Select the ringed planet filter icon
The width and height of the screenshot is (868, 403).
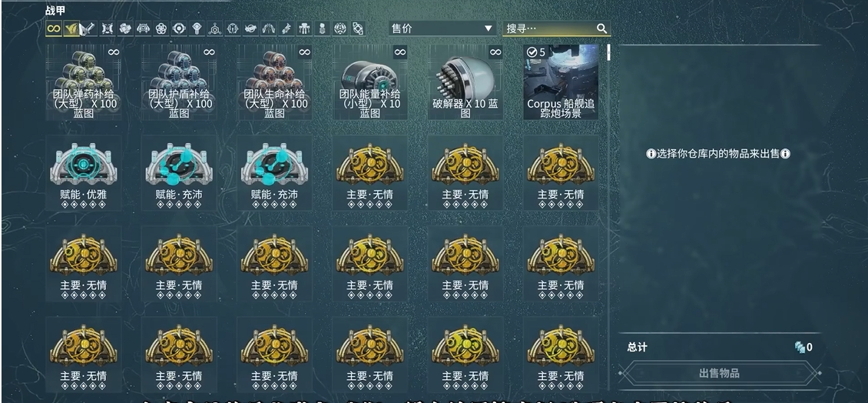pos(250,28)
